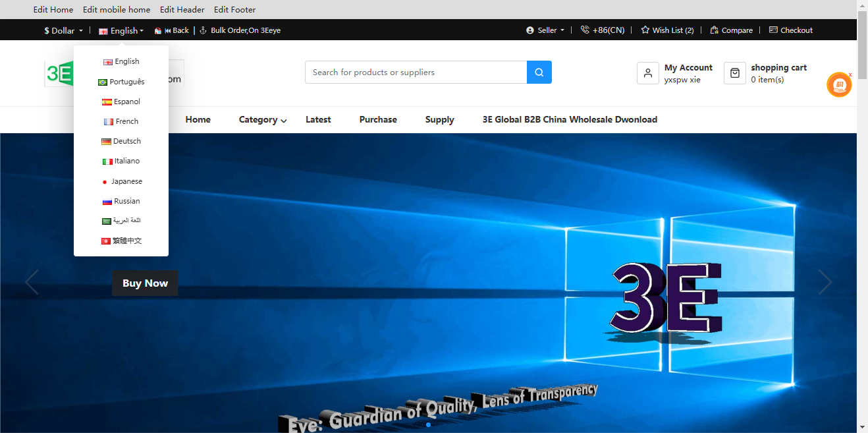Go to previous slide arrow
The image size is (868, 433).
coord(32,283)
